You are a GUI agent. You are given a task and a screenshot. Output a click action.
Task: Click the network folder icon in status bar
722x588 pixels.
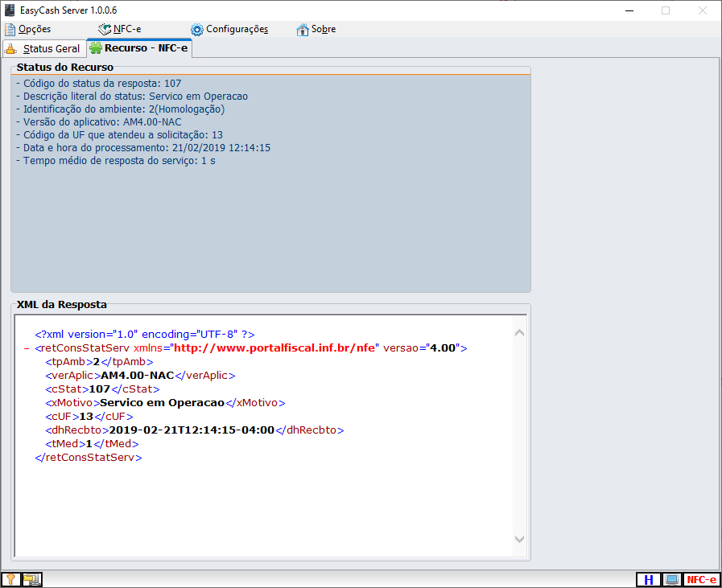click(x=31, y=579)
